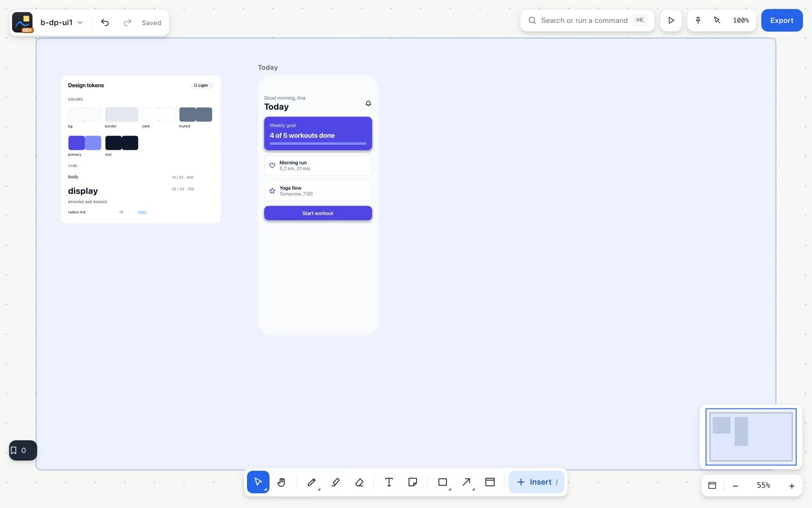
Task: Toggle the panel icon beside zoom controls
Action: [x=712, y=486]
